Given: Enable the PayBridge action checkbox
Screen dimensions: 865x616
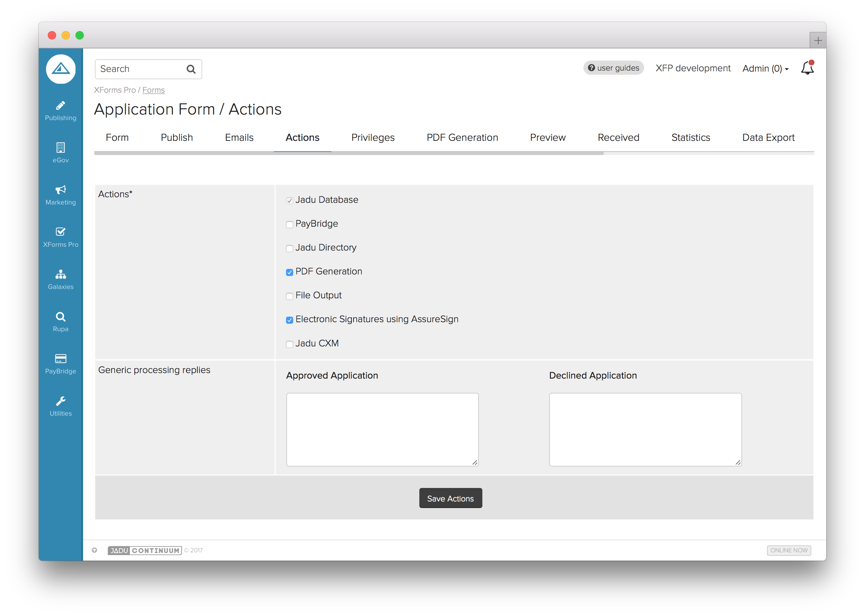Looking at the screenshot, I should click(x=289, y=225).
